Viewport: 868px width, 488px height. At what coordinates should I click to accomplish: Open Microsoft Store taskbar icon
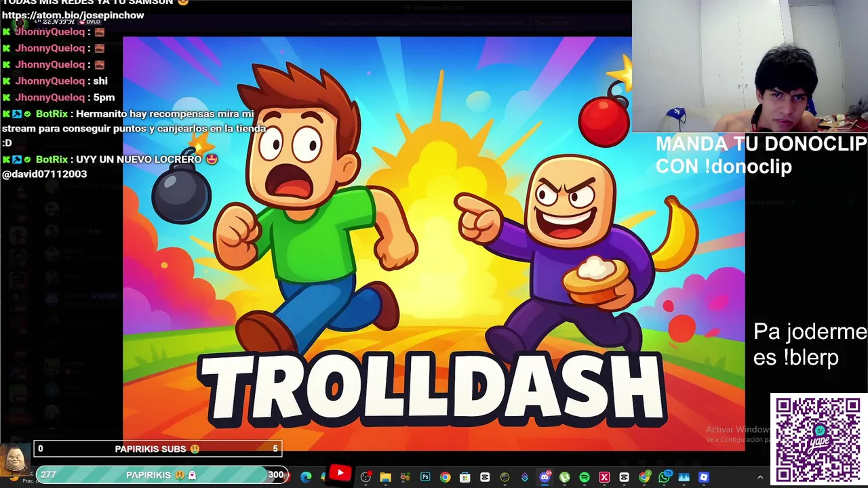pos(465,477)
